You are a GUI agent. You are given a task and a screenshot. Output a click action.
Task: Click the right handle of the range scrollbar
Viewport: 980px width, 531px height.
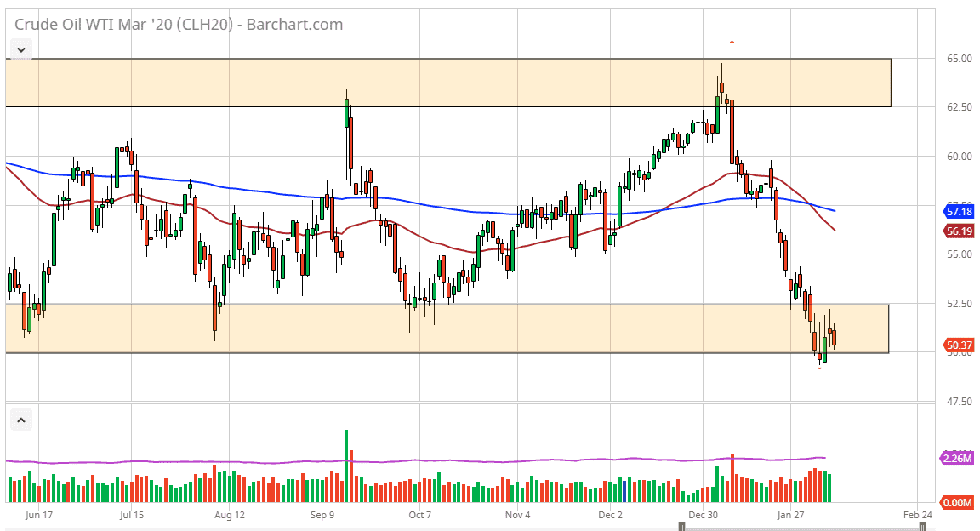pyautogui.click(x=922, y=528)
